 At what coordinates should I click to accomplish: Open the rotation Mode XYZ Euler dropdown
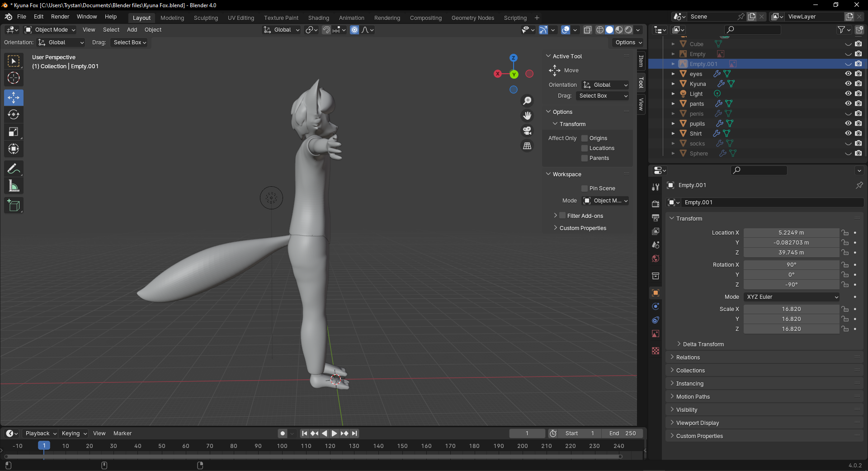pyautogui.click(x=792, y=297)
